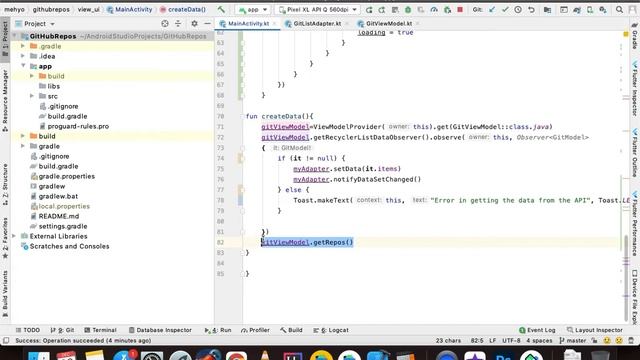The image size is (640, 360).
Task: Click the Attach Debugger to process icon
Action: pyautogui.click(x=447, y=9)
